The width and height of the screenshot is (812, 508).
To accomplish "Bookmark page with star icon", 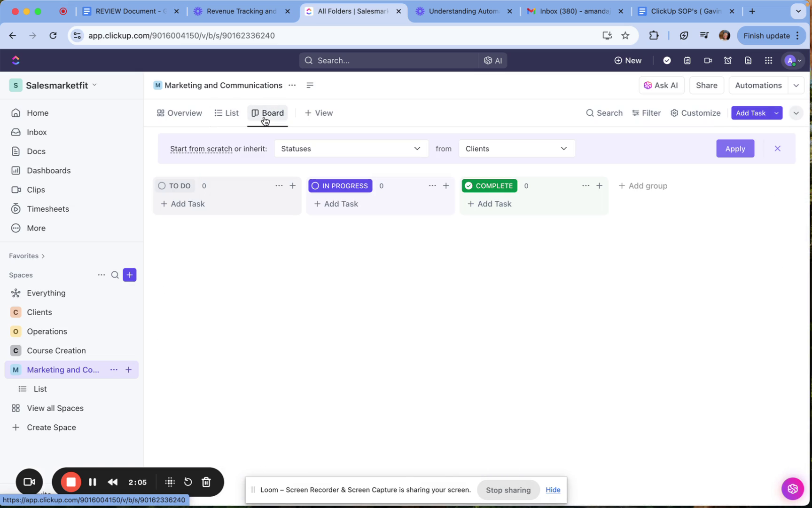I will click(625, 35).
